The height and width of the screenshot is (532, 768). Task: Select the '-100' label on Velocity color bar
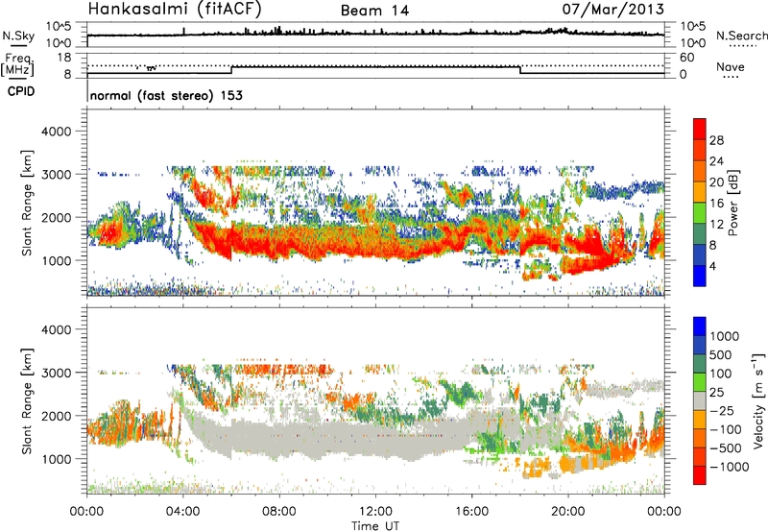726,429
